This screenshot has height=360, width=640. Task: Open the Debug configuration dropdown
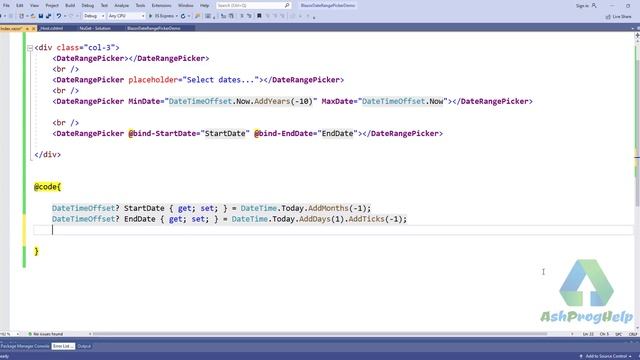(94, 16)
